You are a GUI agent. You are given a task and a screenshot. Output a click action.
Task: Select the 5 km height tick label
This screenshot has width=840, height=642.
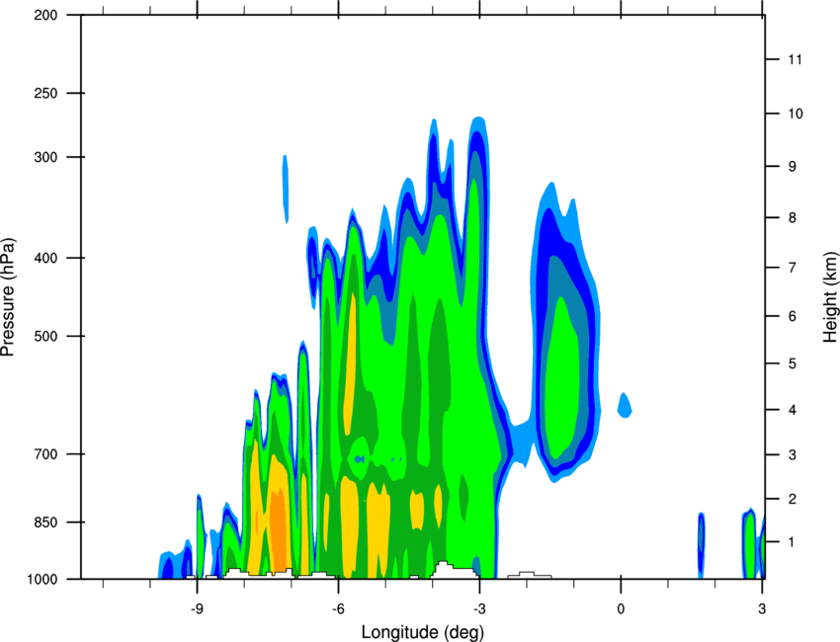[793, 363]
